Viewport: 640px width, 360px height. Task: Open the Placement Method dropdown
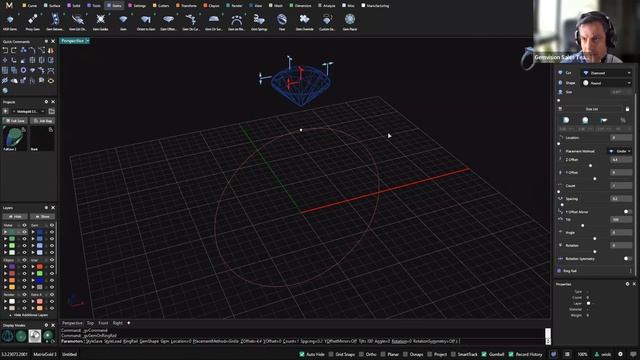tap(620, 151)
